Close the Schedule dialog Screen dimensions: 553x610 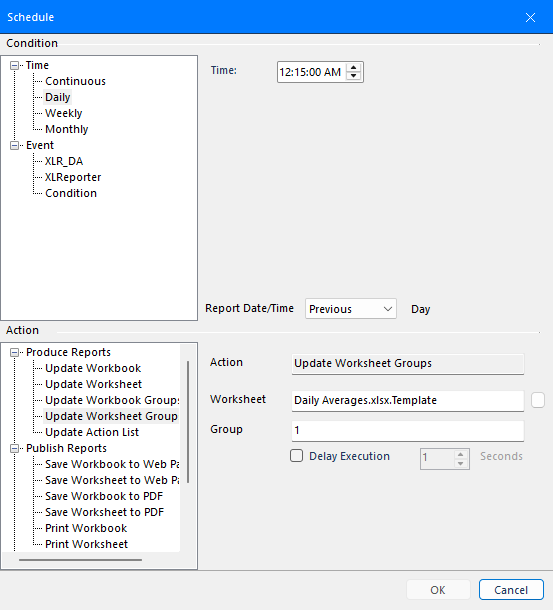530,18
